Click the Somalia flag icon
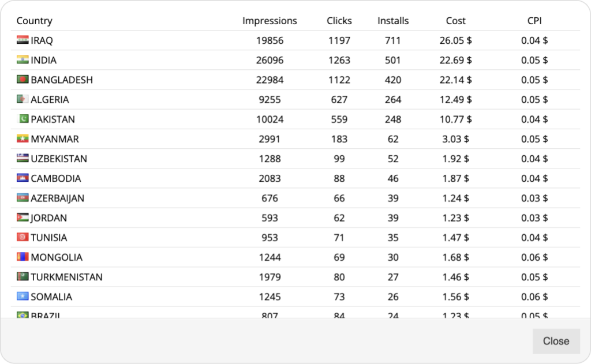The width and height of the screenshot is (591, 364). [23, 296]
